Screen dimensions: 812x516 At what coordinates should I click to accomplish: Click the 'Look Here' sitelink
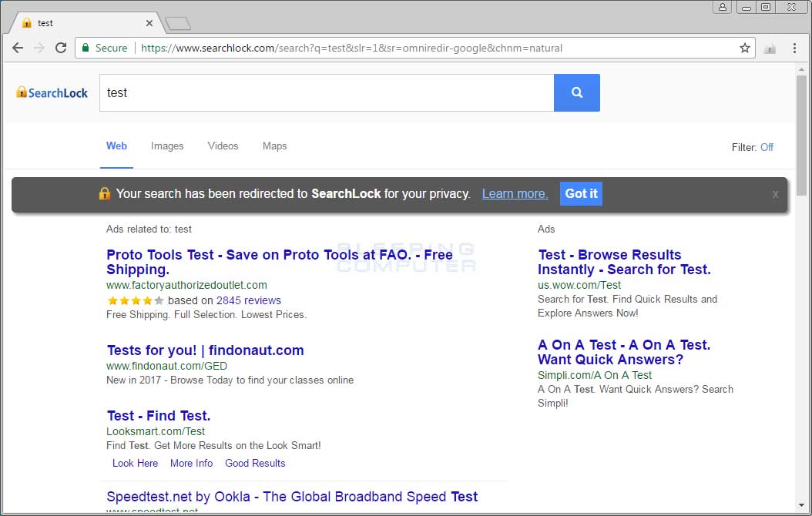point(135,463)
